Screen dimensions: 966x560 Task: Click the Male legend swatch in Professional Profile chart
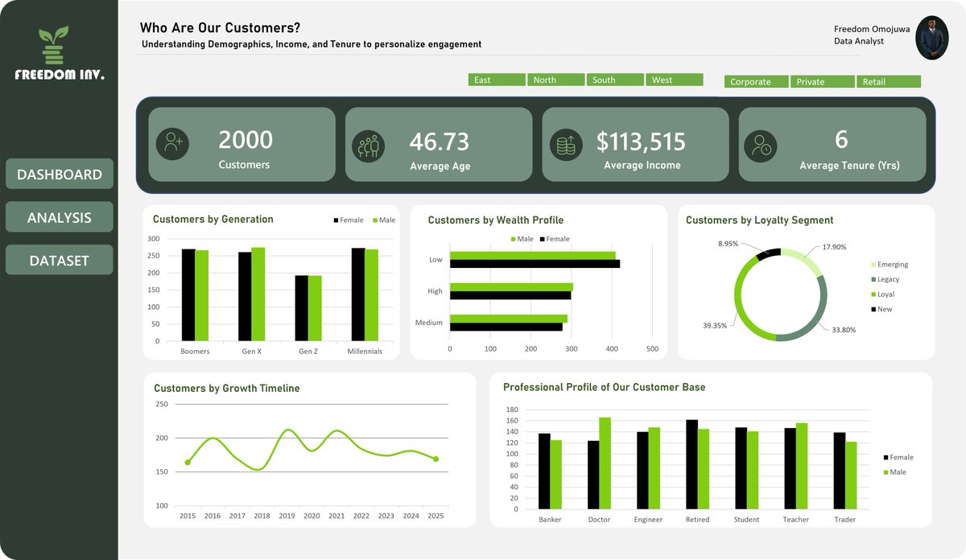[885, 472]
